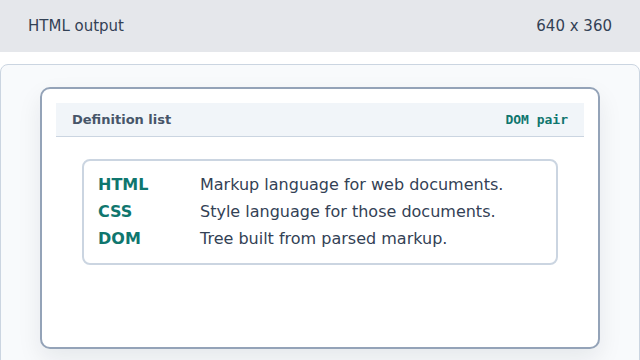This screenshot has width=640, height=360.
Task: Select the Definition list title
Action: tap(122, 120)
